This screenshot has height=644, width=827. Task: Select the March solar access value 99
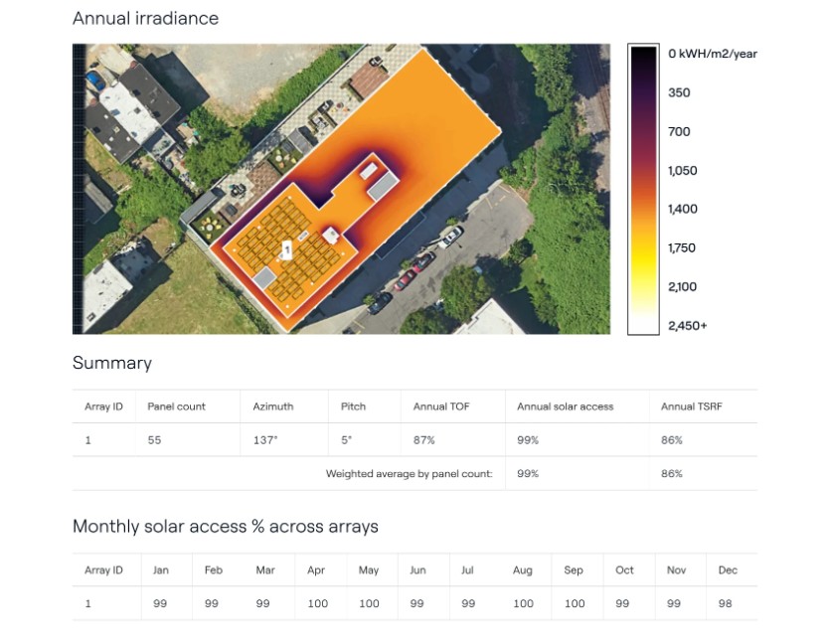262,603
